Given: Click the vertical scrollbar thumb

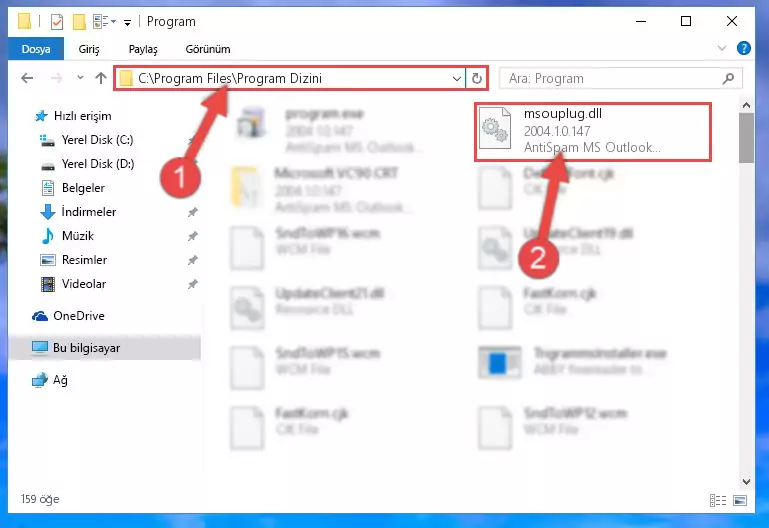Looking at the screenshot, I should pos(746,138).
